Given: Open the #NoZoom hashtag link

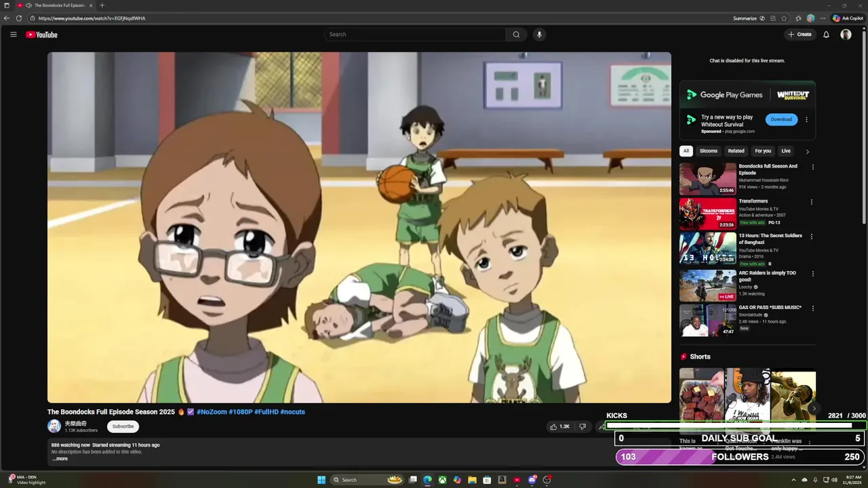Looking at the screenshot, I should (212, 412).
